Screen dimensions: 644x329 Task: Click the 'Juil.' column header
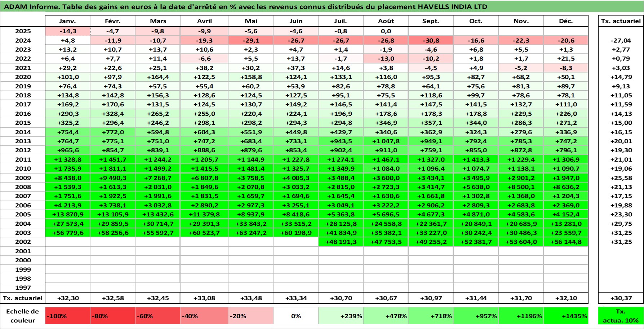(341, 21)
